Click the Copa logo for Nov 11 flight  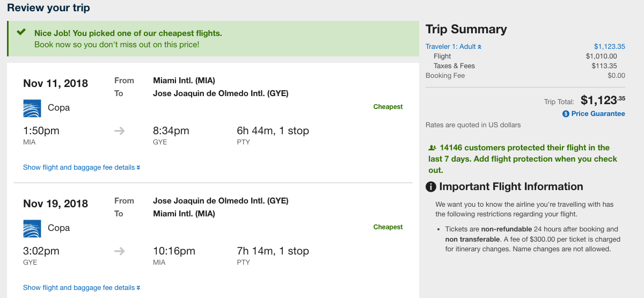32,108
